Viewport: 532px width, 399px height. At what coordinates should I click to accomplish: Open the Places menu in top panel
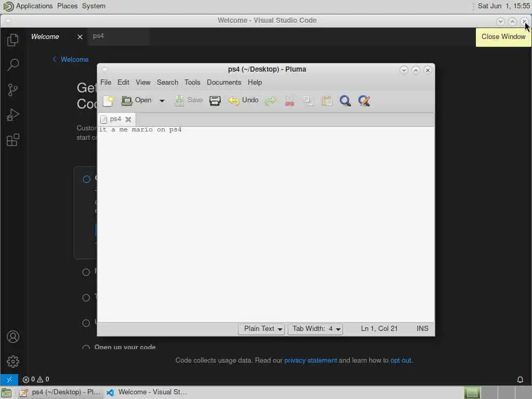[67, 6]
